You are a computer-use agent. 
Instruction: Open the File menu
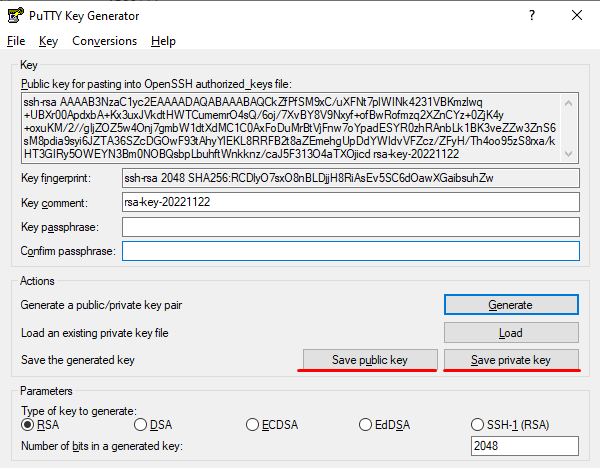(16, 41)
